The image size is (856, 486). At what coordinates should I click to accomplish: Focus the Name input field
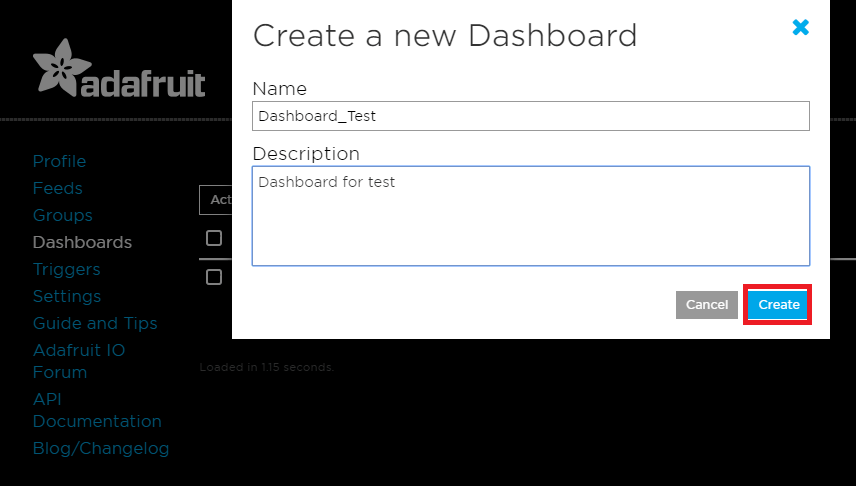(x=530, y=116)
